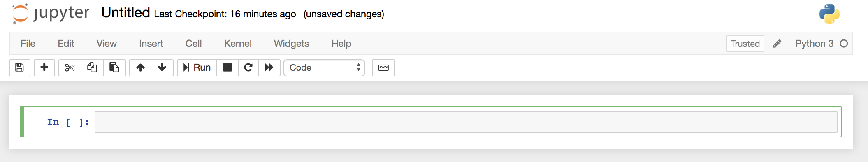The image size is (868, 162).
Task: Open the command palette keyboard icon
Action: (x=383, y=67)
